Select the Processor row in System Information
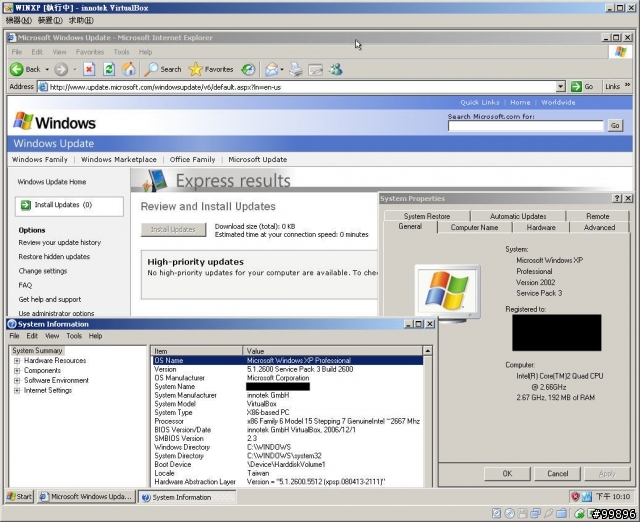 [x=288, y=421]
